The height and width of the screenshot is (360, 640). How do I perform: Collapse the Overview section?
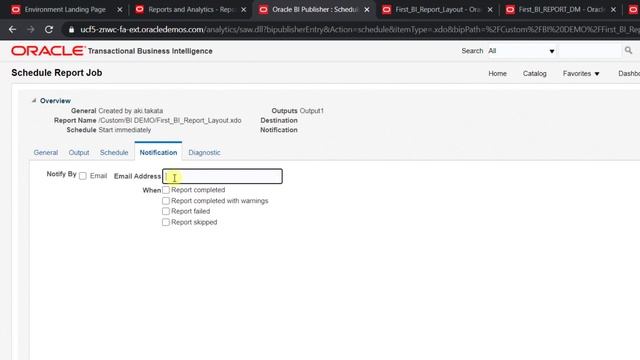tap(34, 100)
